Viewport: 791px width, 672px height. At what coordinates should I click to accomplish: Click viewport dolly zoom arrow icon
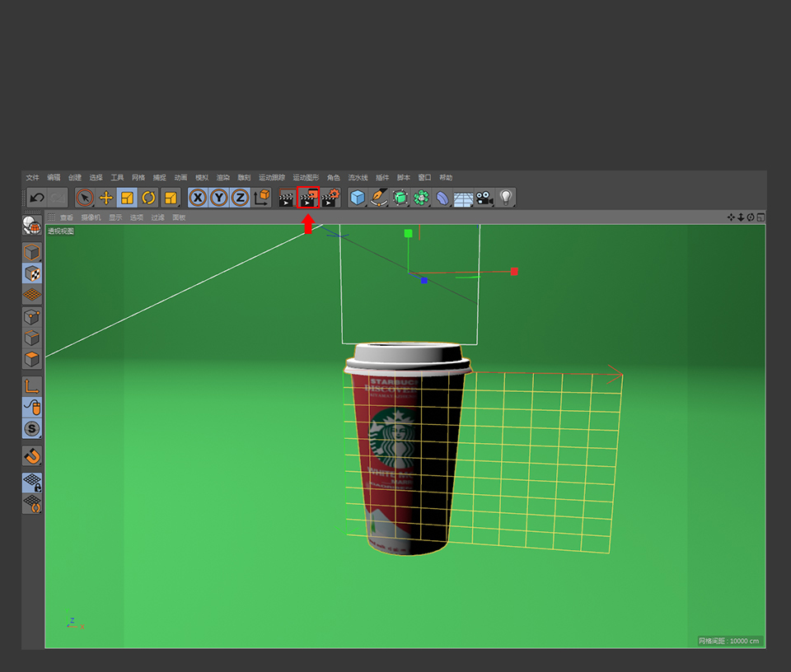click(x=741, y=217)
